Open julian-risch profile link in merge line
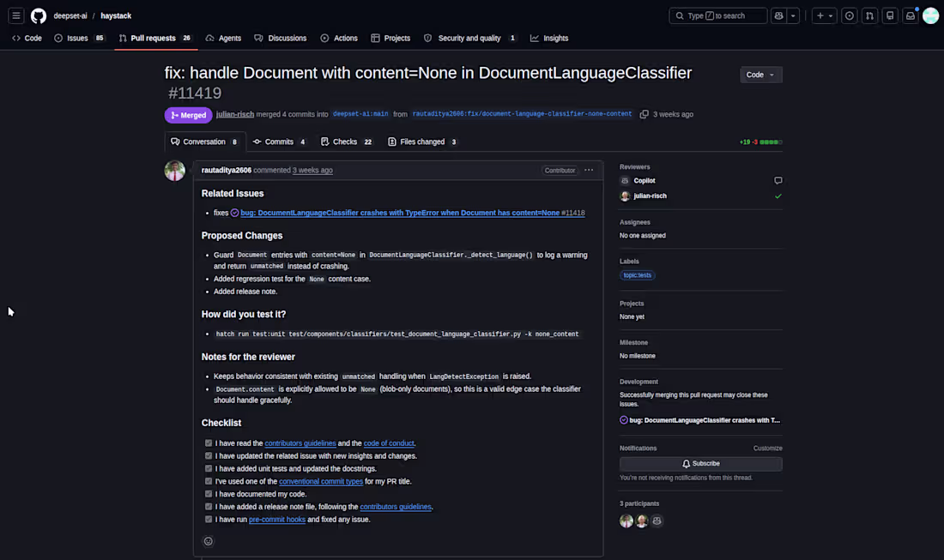Screen dimensions: 944x560 coord(235,114)
